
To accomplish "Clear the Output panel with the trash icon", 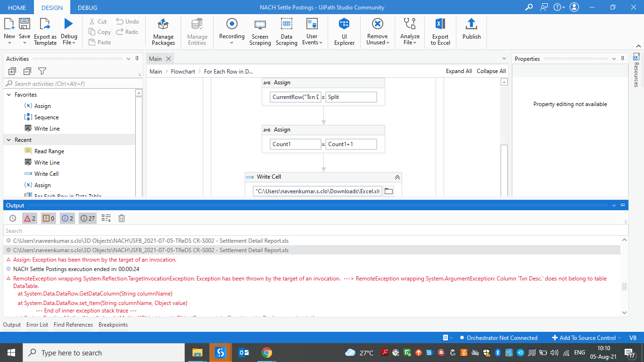I will point(122,218).
